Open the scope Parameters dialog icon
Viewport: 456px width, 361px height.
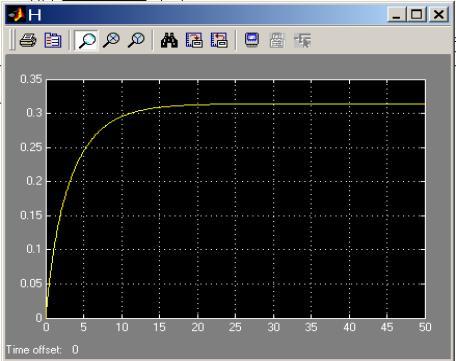click(53, 41)
